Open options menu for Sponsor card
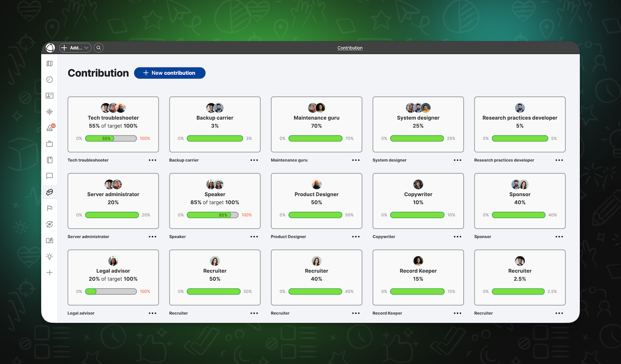Viewport: 621px width, 364px height. coord(559,236)
